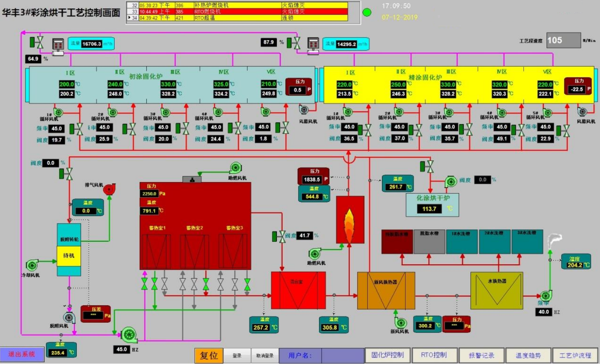
Task: Switch to the 温度趋势 temperature trend page
Action: (528, 355)
